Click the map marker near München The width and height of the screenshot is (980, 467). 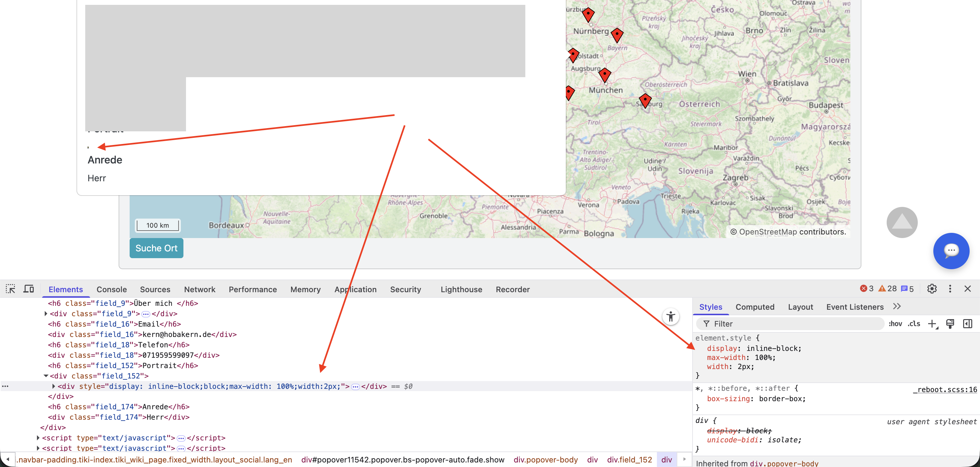pyautogui.click(x=604, y=75)
